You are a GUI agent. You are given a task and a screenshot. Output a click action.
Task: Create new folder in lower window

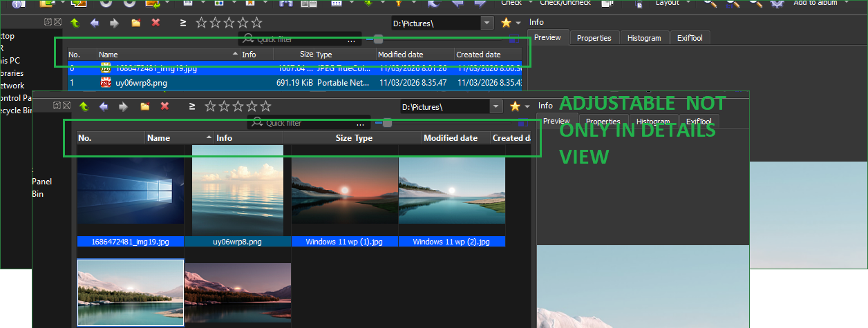point(145,106)
